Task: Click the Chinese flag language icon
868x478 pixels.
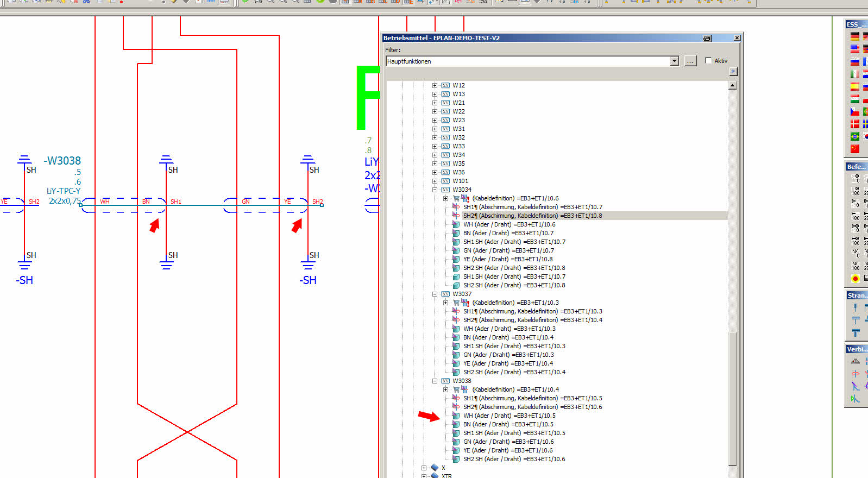Action: (x=854, y=149)
